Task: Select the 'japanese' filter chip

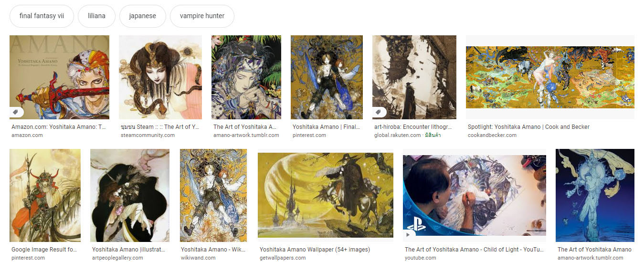Action: click(142, 16)
